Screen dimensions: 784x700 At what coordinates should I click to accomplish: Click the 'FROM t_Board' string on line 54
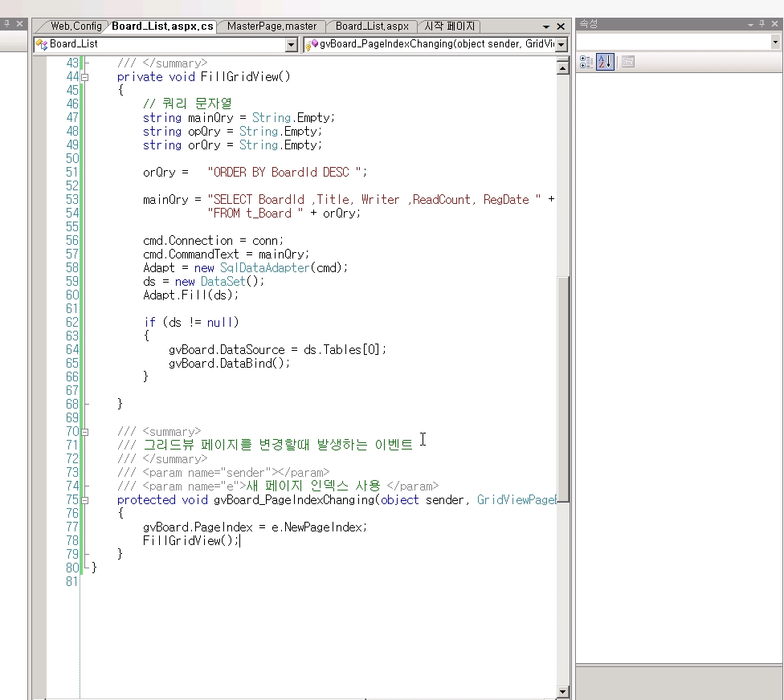pyautogui.click(x=255, y=214)
